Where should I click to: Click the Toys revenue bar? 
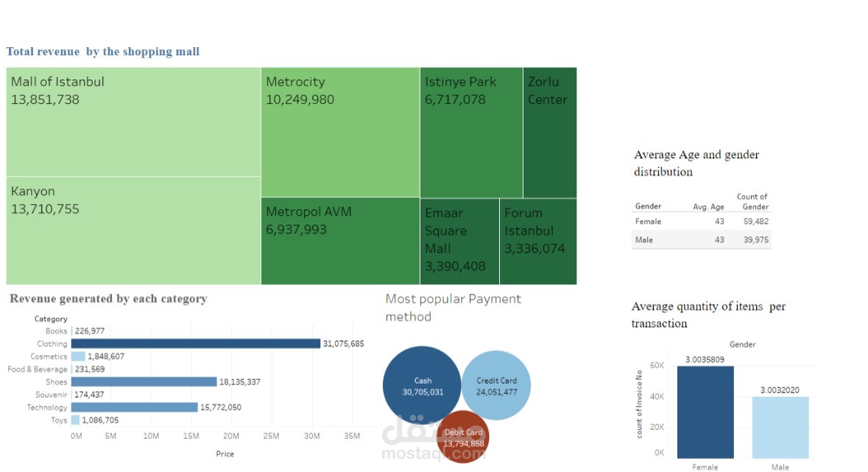76,420
